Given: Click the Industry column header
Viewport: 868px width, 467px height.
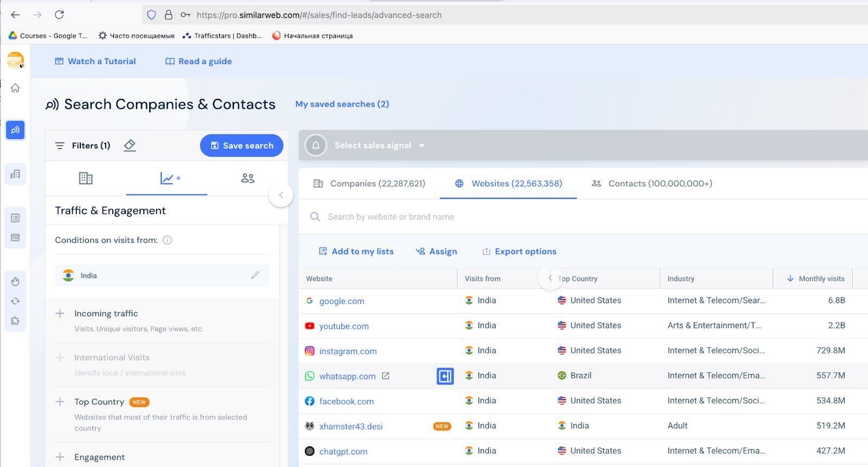Looking at the screenshot, I should [681, 279].
